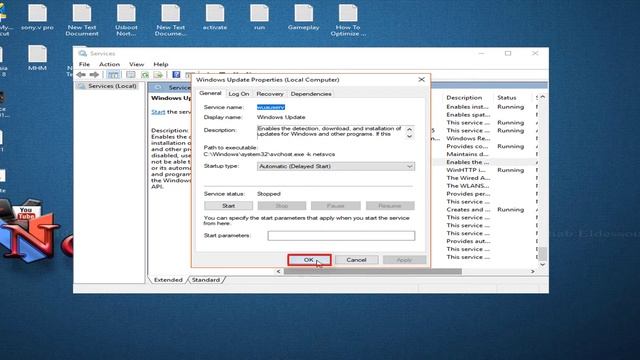Screen dimensions: 640x360
Task: Select Services (Local) in the console tree
Action: tap(108, 86)
